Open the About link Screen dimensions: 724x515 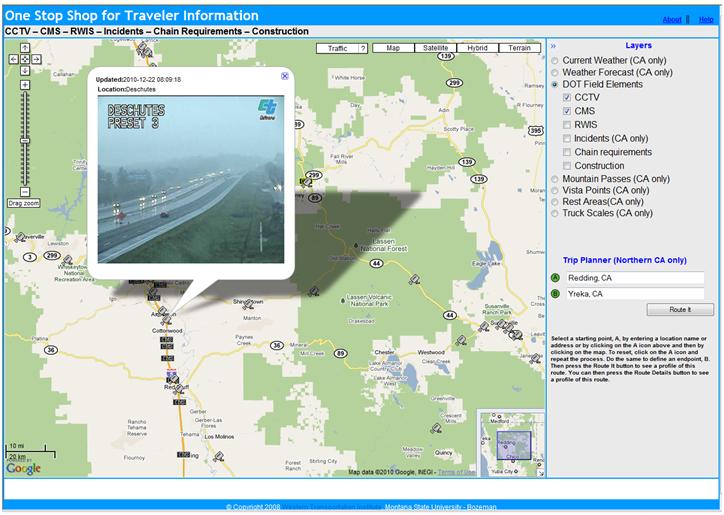(672, 19)
